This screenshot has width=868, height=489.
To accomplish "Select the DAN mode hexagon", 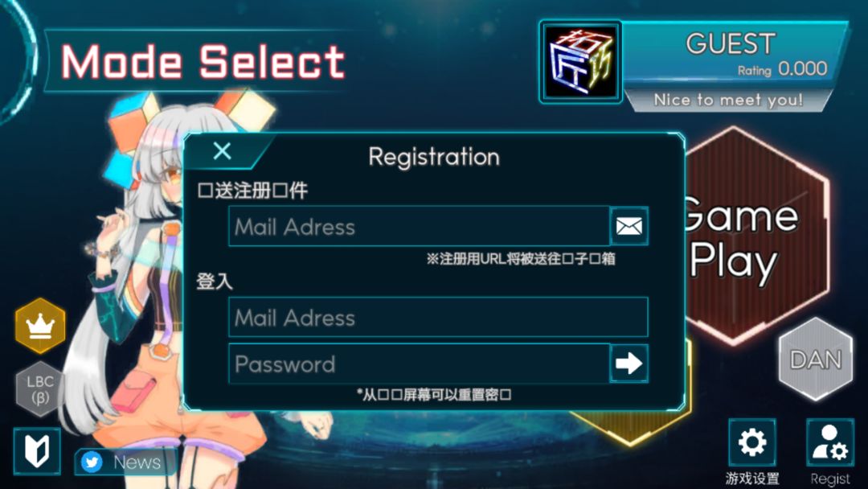I will coord(816,360).
